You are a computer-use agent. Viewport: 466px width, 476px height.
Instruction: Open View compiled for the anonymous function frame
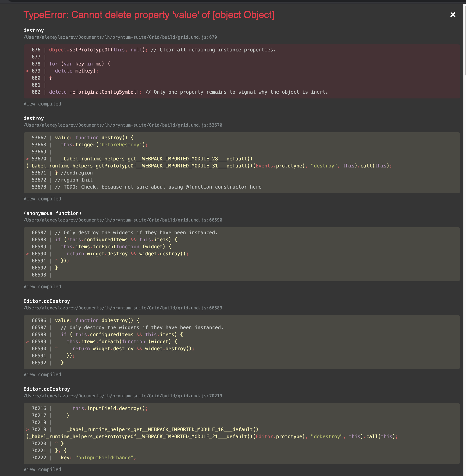42,286
